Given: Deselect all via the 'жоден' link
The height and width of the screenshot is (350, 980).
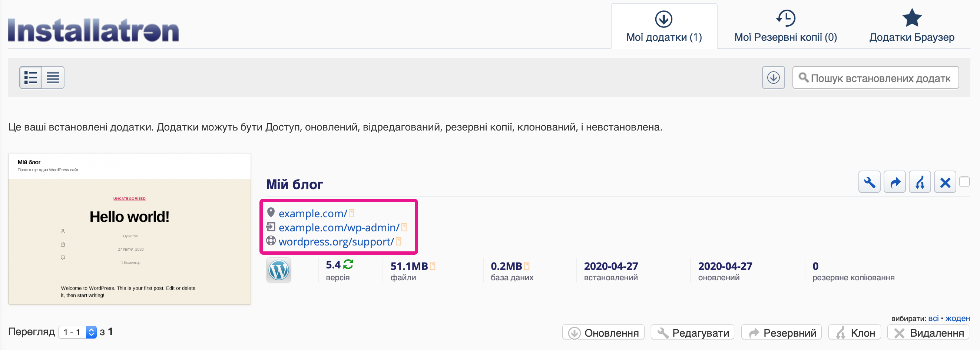Looking at the screenshot, I should (957, 318).
